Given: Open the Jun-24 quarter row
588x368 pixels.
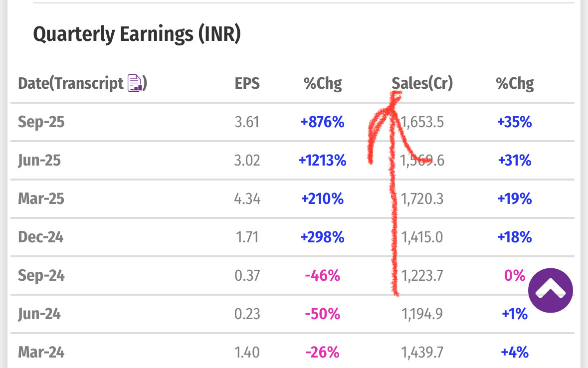Looking at the screenshot, I should [x=39, y=314].
